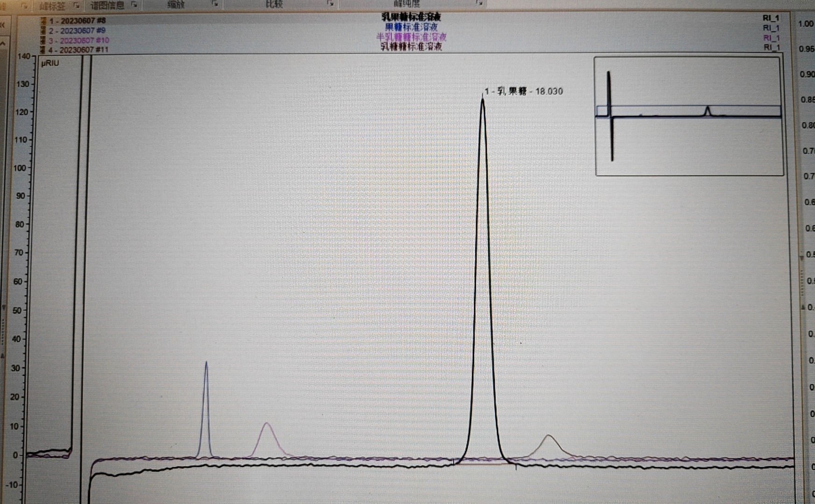The image size is (815, 504).
Task: Click the up chevron on left sidebar
Action: (x=3, y=44)
